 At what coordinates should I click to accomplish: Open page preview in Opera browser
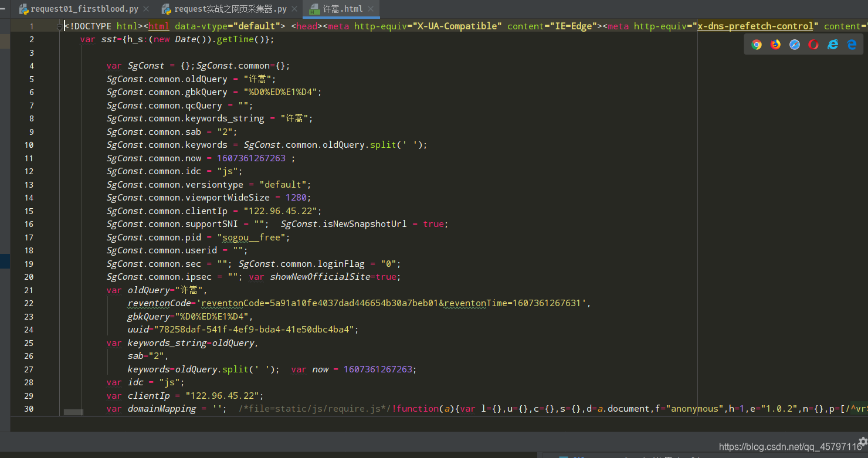point(813,45)
